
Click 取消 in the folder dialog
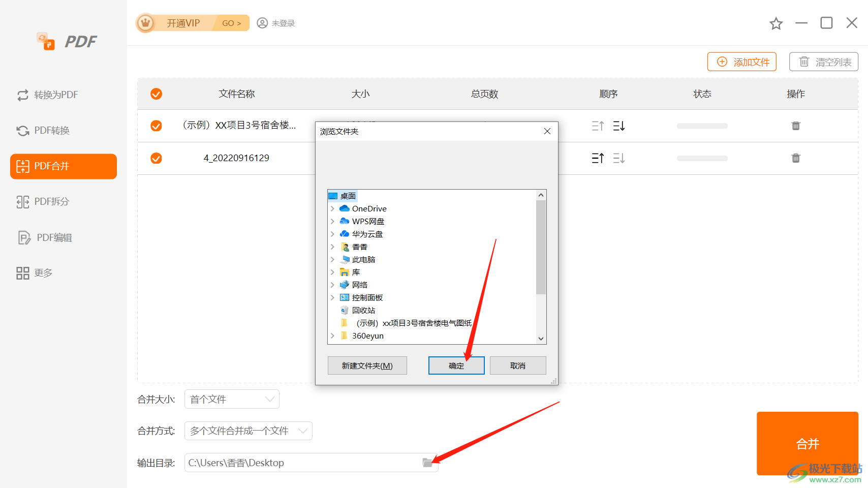pos(518,365)
